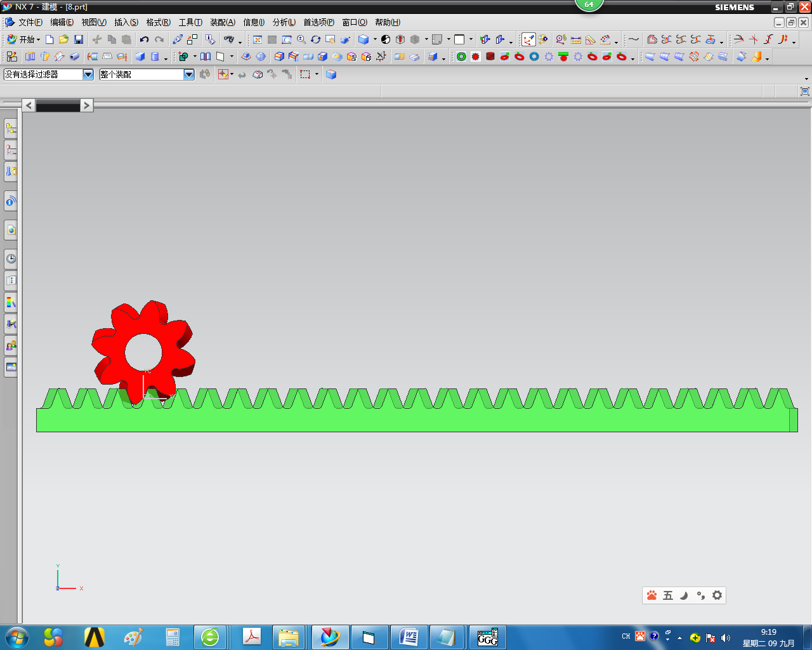Expand the snap point filter dropdown arrow
The height and width of the screenshot is (650, 812).
tap(232, 74)
